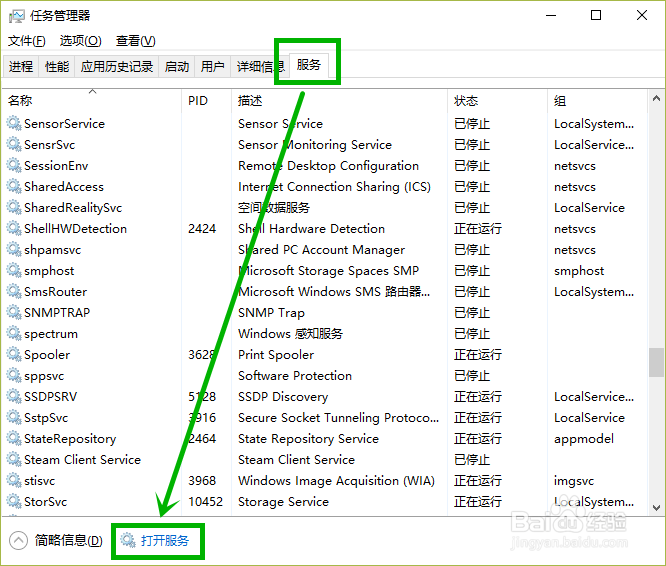
Task: Open the 查看(V) menu
Action: tap(135, 41)
